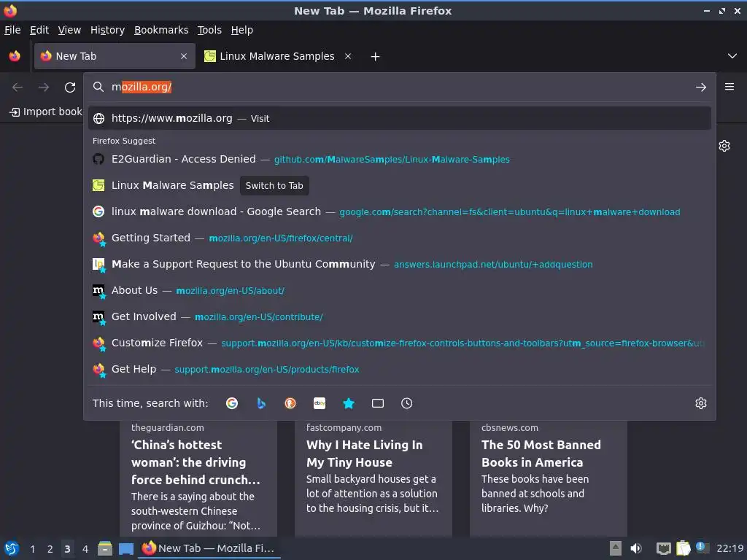Search history with the clock icon
The image size is (747, 560).
pyautogui.click(x=406, y=403)
